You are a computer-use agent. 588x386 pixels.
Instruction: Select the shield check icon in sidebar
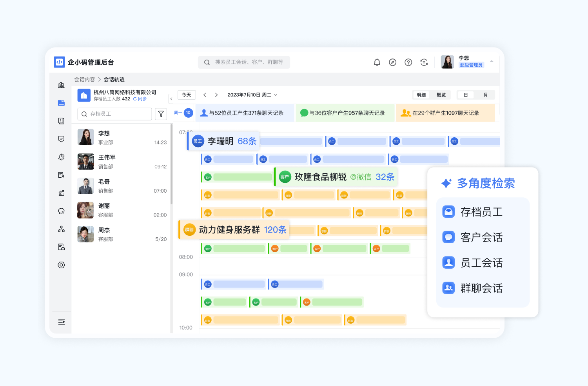(61, 138)
